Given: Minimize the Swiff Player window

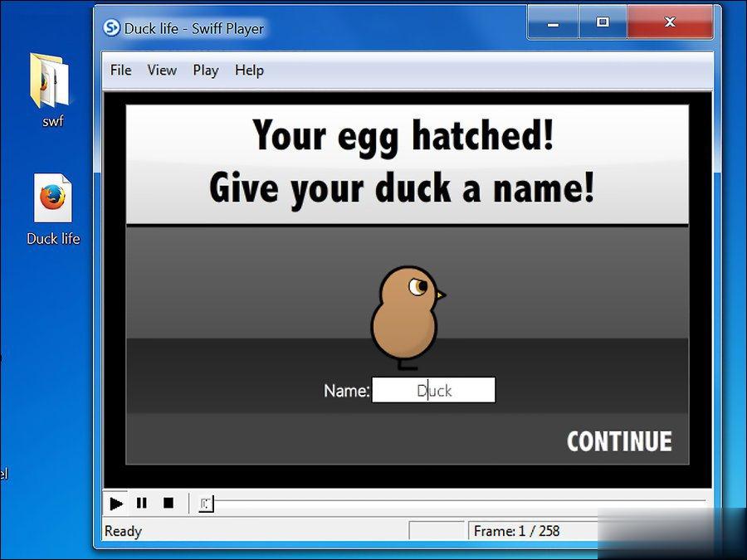Looking at the screenshot, I should [x=553, y=22].
